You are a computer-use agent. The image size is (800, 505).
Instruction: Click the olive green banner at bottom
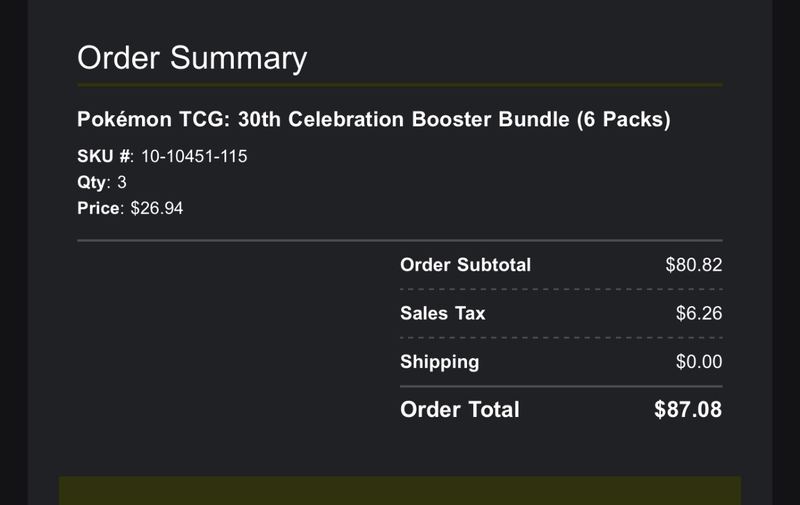coord(400,491)
